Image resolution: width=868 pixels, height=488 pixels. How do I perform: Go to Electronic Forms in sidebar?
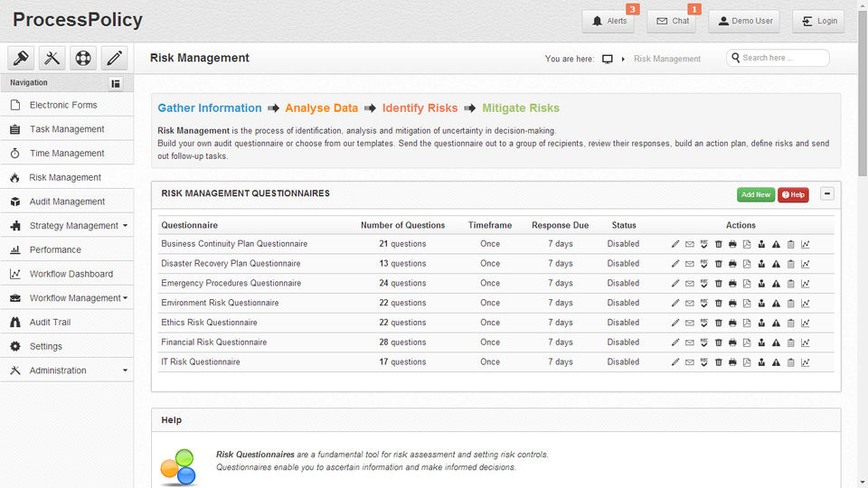(62, 105)
